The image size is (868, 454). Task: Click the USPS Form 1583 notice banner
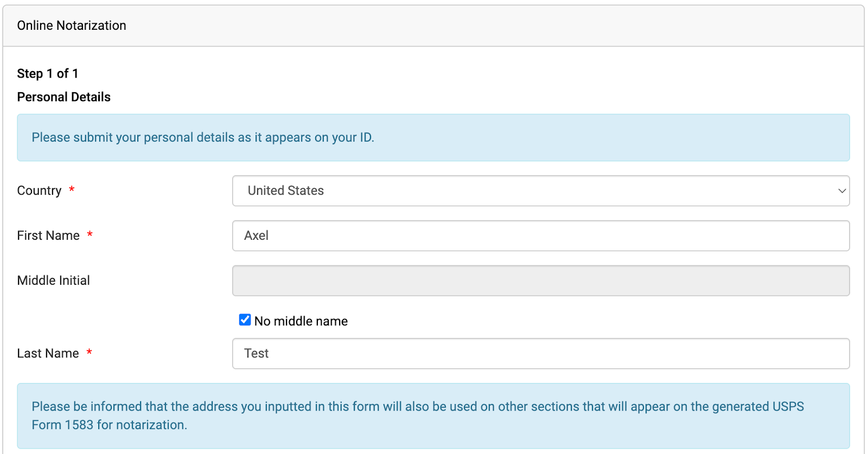[x=433, y=416]
